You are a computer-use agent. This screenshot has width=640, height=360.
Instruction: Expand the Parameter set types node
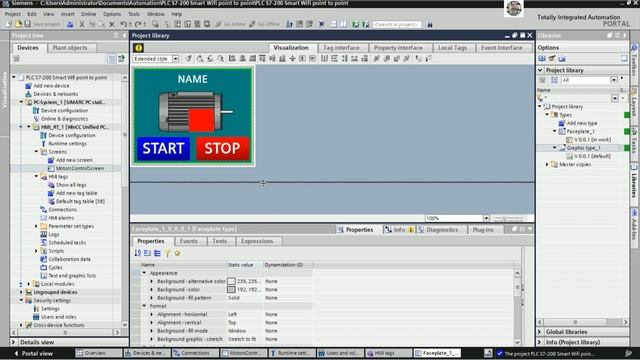click(36, 226)
